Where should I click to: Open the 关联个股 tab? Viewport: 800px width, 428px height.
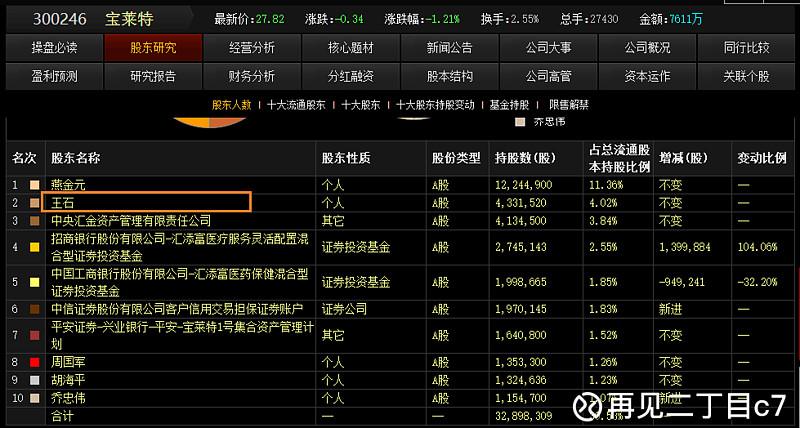click(746, 77)
